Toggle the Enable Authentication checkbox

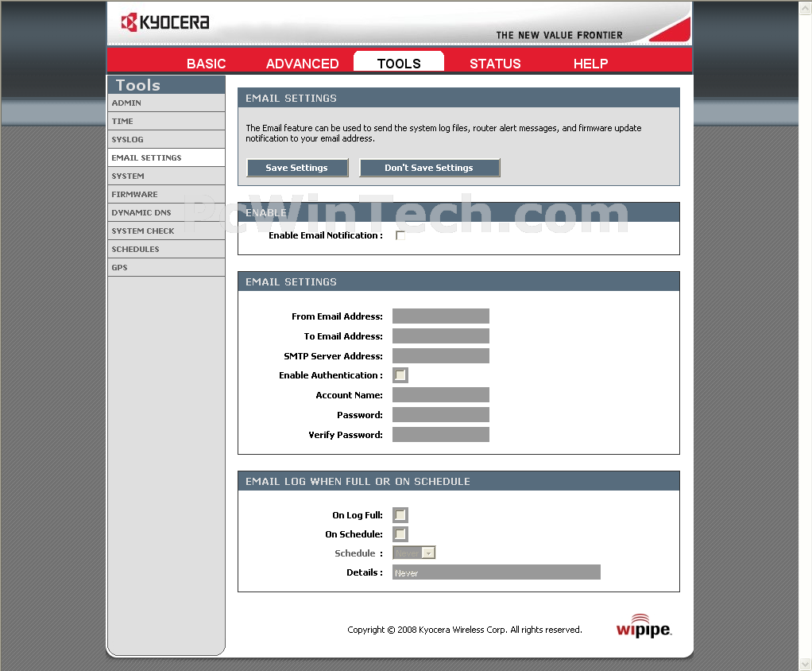click(400, 375)
